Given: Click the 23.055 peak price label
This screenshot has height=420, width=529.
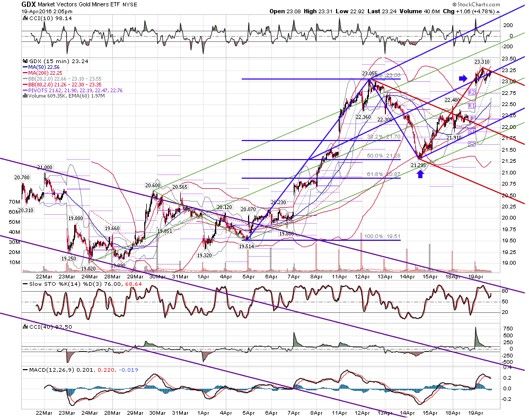Looking at the screenshot, I should [x=370, y=74].
